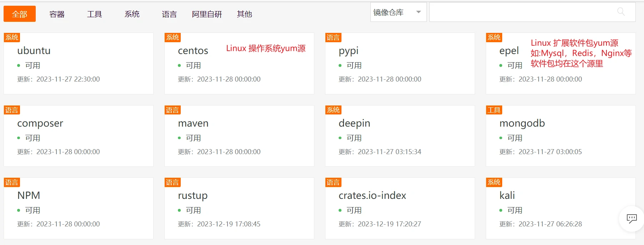Open the NPM mirror link
This screenshot has width=644, height=245.
[x=29, y=196]
